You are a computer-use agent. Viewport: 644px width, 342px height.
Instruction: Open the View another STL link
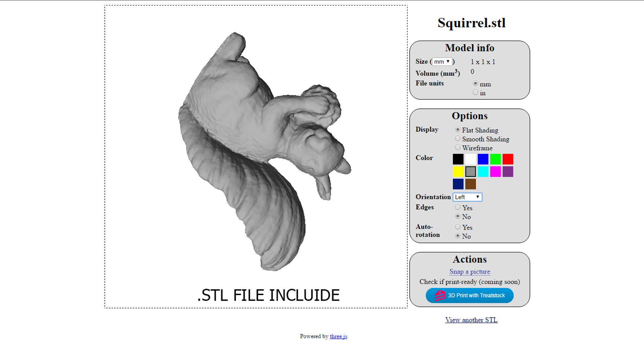tap(471, 320)
